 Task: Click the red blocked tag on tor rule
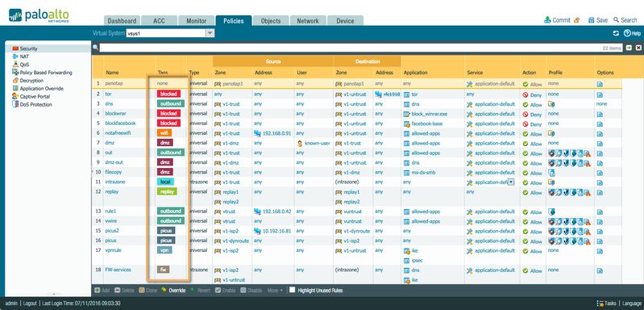pos(168,94)
